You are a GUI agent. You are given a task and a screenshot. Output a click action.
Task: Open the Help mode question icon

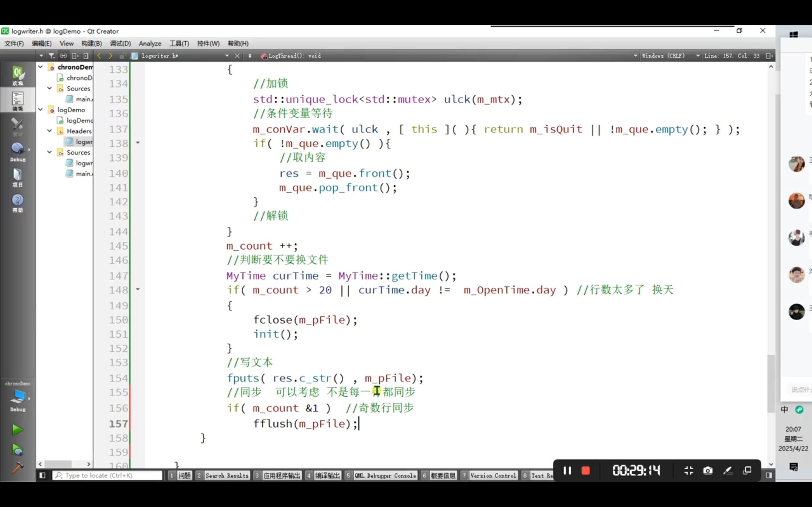pyautogui.click(x=17, y=202)
